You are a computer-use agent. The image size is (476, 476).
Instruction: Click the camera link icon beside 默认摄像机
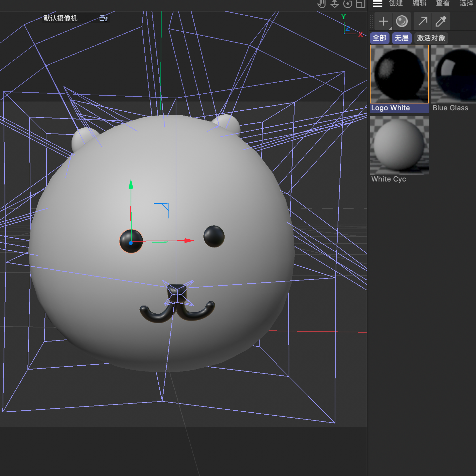tap(103, 18)
